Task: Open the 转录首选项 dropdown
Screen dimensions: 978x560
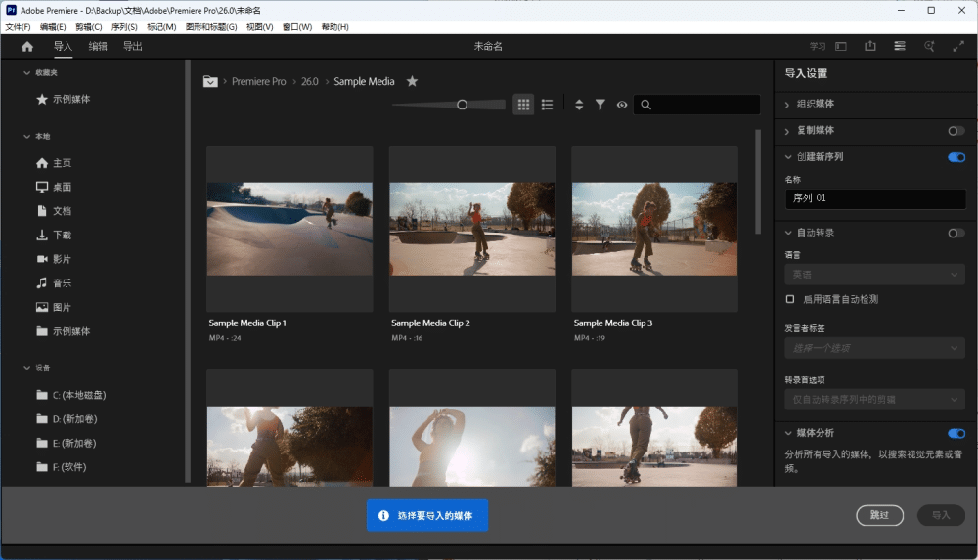Action: tap(874, 399)
